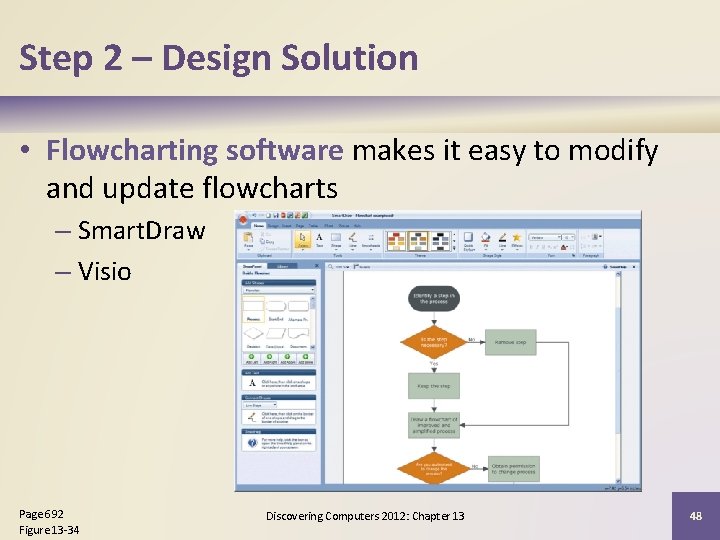Screen dimensions: 720x540
Task: Select the Document shape in shape library
Action: point(298,336)
